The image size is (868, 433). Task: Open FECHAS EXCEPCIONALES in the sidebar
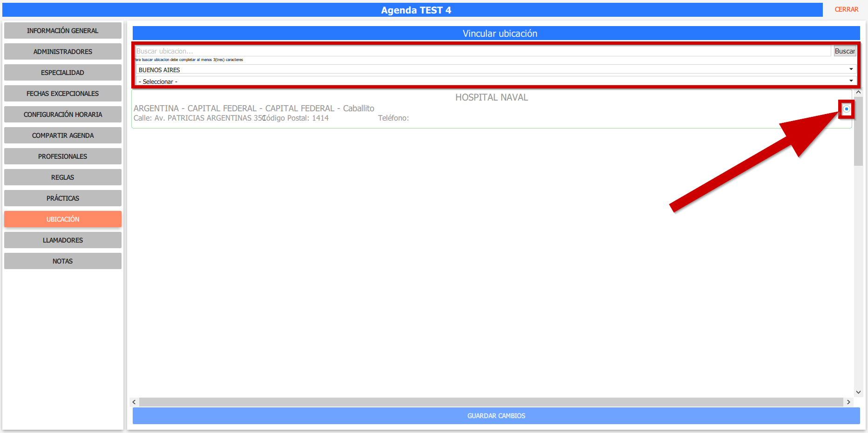63,94
